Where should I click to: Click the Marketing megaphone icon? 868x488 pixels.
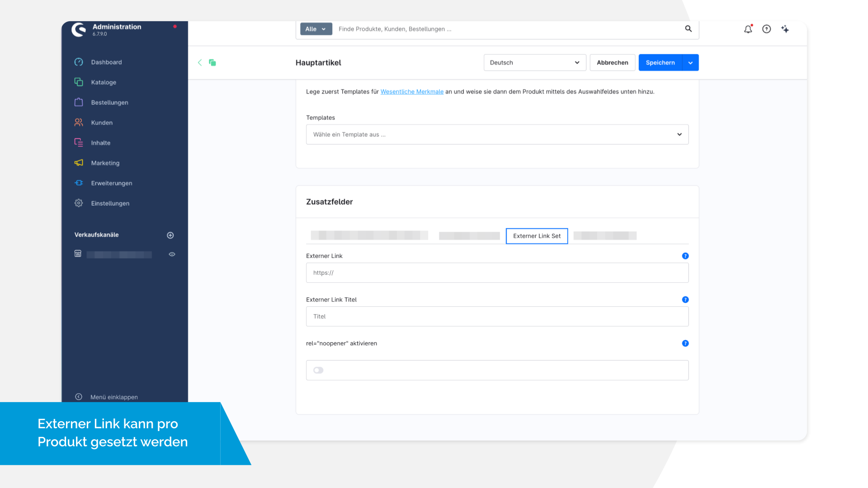pos(79,163)
